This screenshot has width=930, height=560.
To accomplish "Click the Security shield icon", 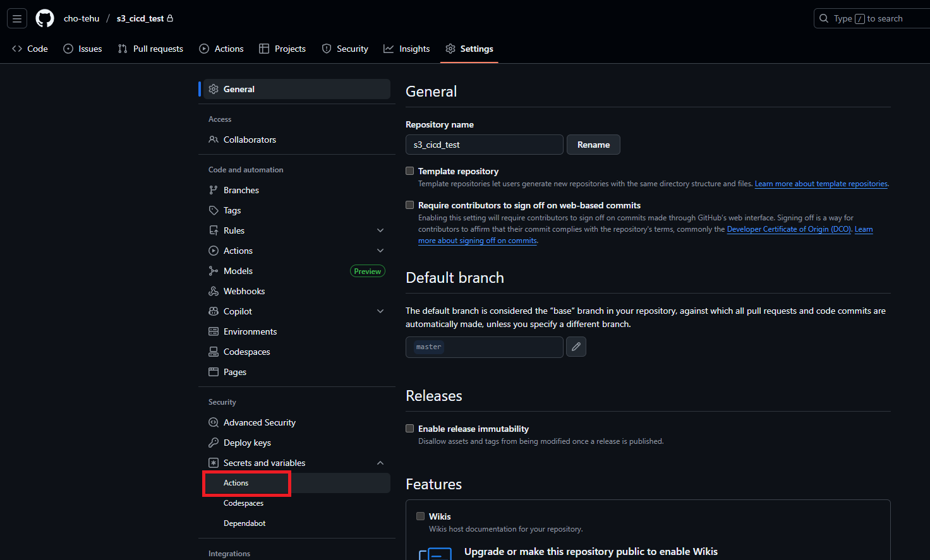I will [x=327, y=49].
